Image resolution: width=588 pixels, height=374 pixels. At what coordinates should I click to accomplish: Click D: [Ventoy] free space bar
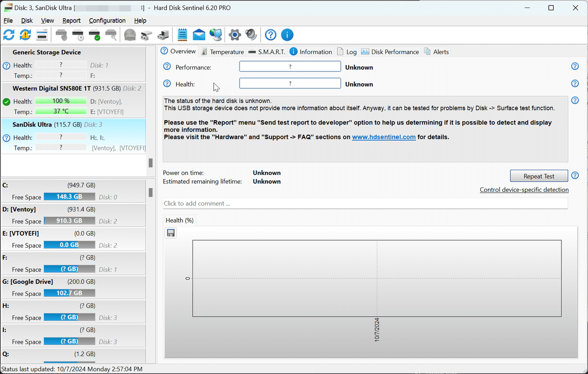[69, 221]
